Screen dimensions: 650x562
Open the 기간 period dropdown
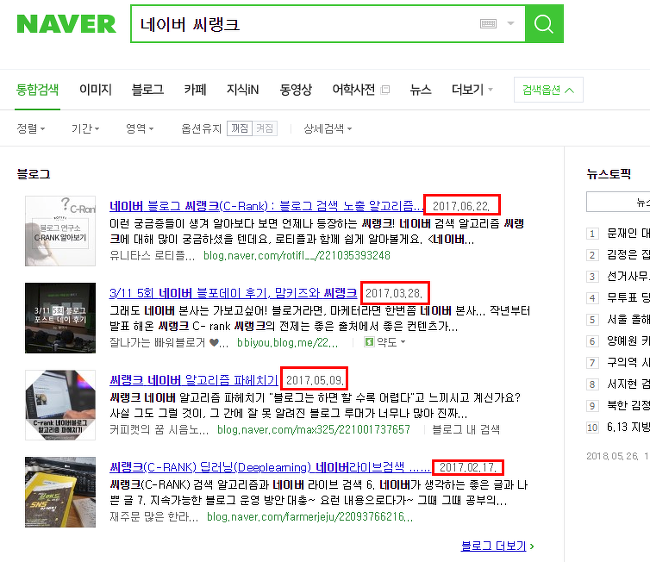(85, 128)
